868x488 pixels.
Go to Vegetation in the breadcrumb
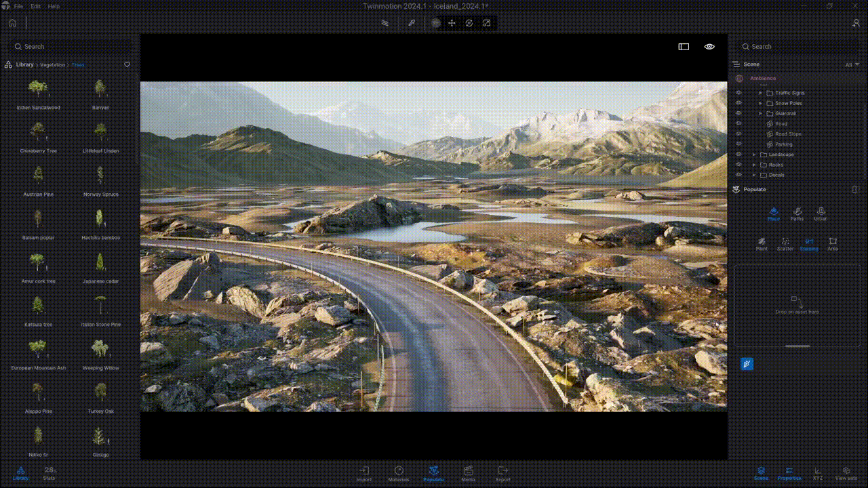[x=52, y=64]
